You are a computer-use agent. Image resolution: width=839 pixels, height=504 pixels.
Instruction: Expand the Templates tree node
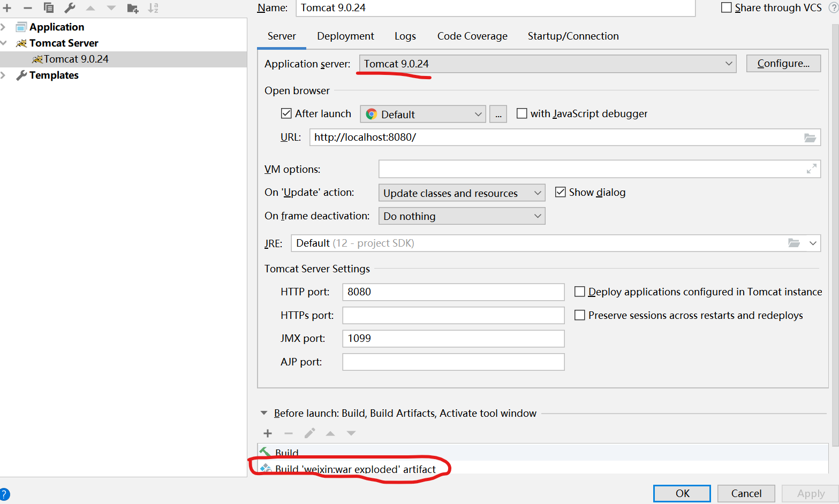[x=3, y=75]
